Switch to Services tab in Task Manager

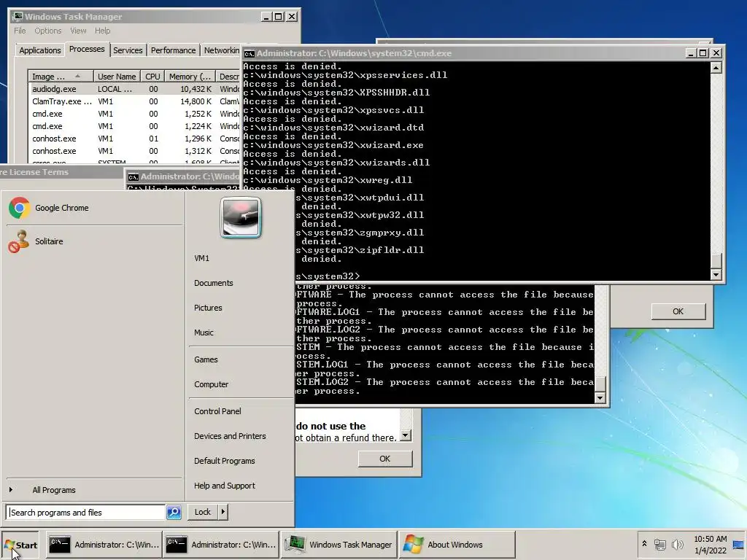[x=128, y=50]
